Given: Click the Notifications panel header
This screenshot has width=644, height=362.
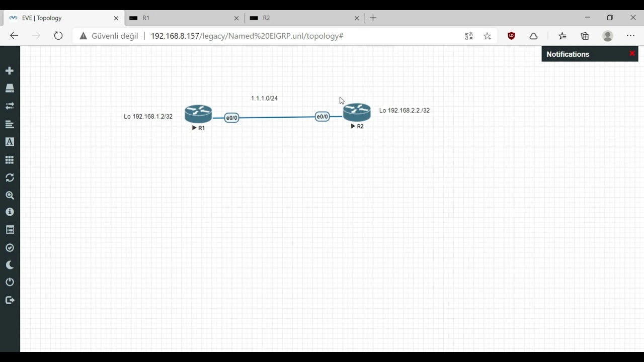Looking at the screenshot, I should pos(590,54).
